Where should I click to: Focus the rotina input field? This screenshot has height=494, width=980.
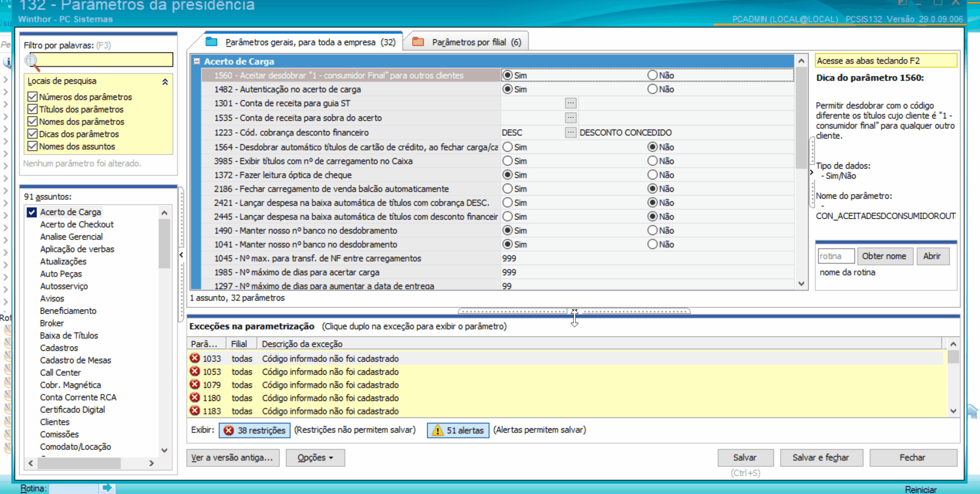click(x=836, y=256)
